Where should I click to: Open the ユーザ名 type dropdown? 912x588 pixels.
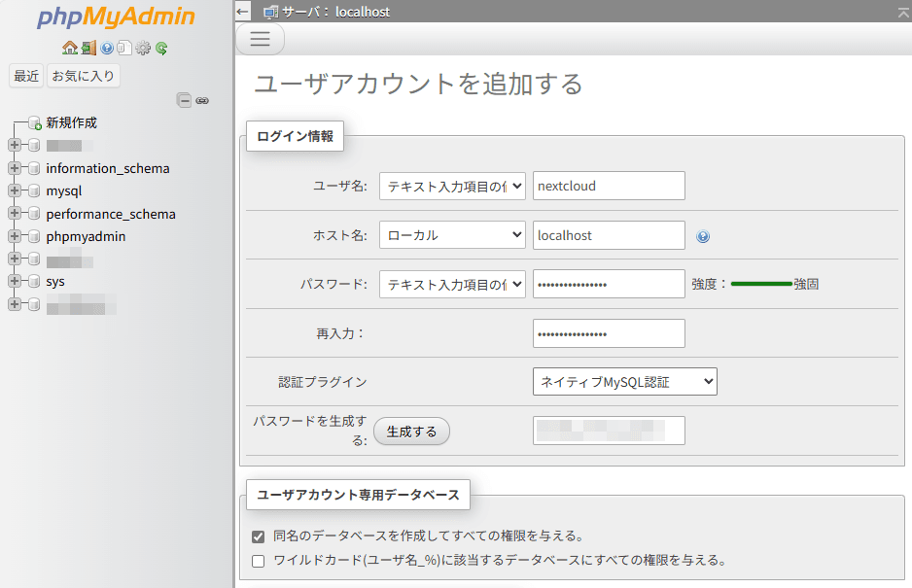point(452,186)
